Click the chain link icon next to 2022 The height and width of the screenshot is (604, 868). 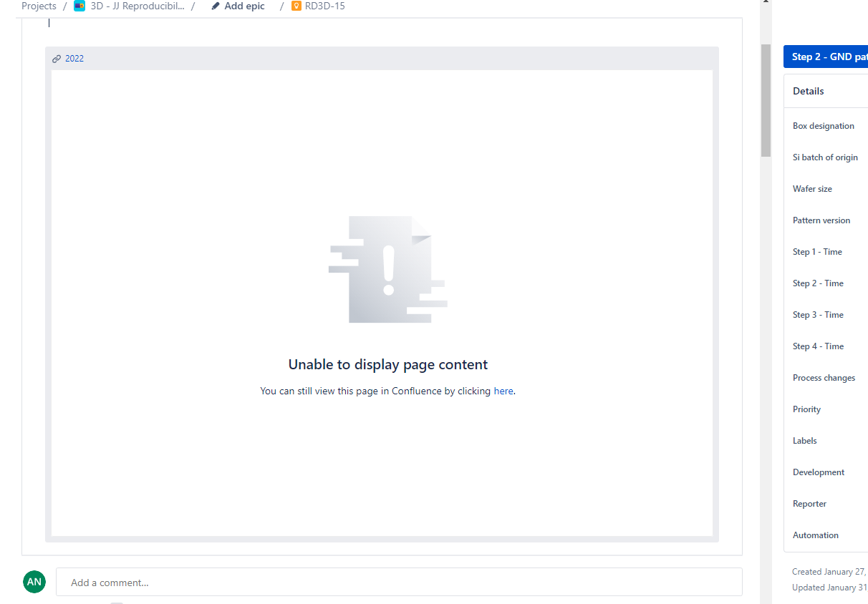57,58
